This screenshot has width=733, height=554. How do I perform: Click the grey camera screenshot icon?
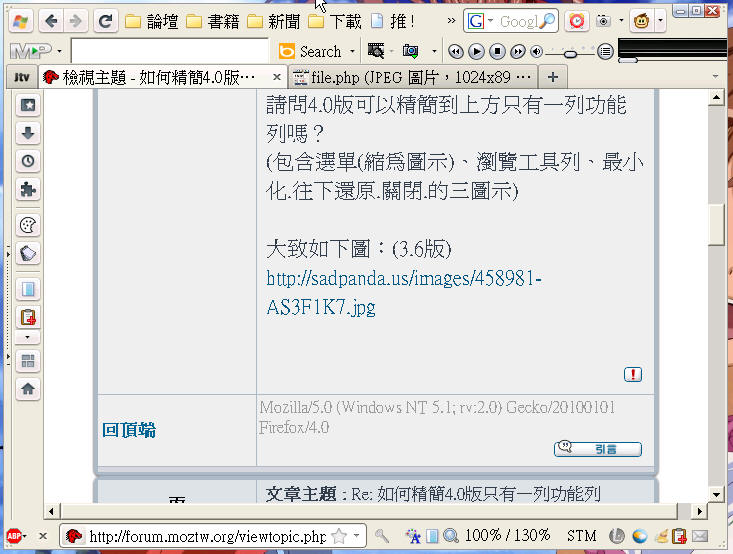[x=604, y=21]
